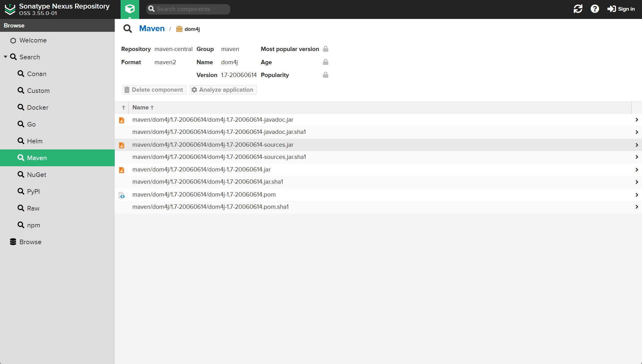Click the Analyze application button
The width and height of the screenshot is (642, 364).
click(223, 90)
